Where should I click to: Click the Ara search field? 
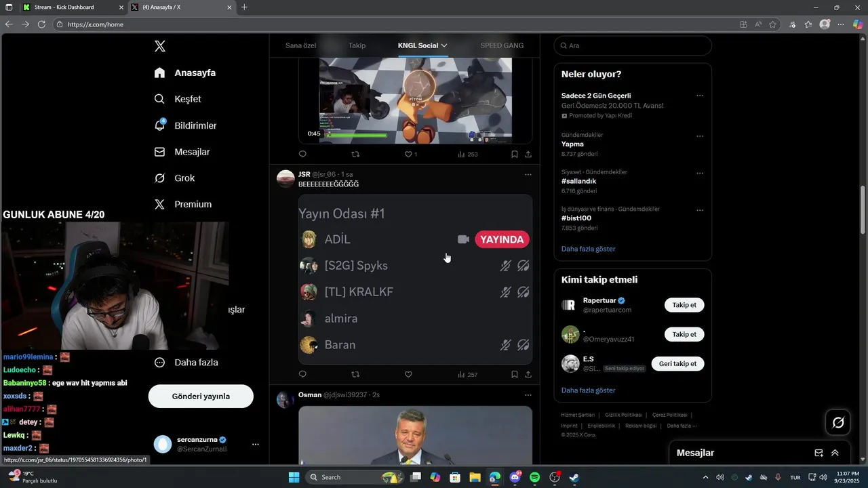point(633,45)
